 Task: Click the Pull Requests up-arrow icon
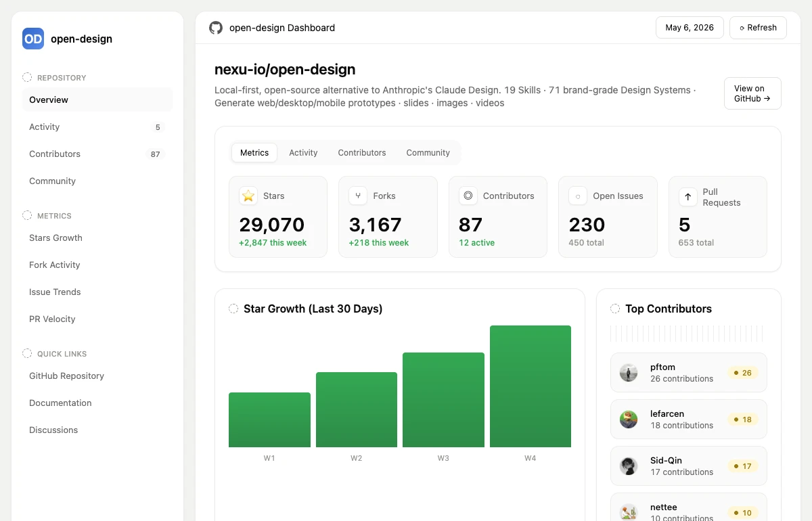tap(687, 197)
